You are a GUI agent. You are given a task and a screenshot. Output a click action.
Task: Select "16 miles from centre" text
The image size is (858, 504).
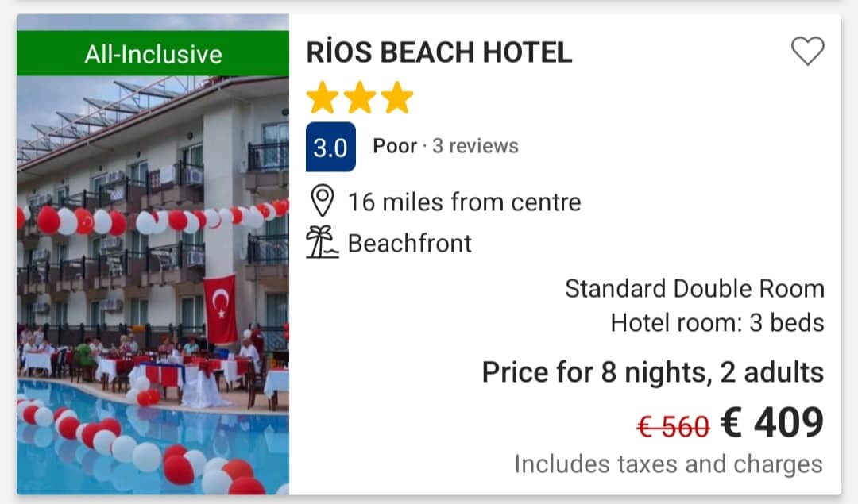pos(464,202)
